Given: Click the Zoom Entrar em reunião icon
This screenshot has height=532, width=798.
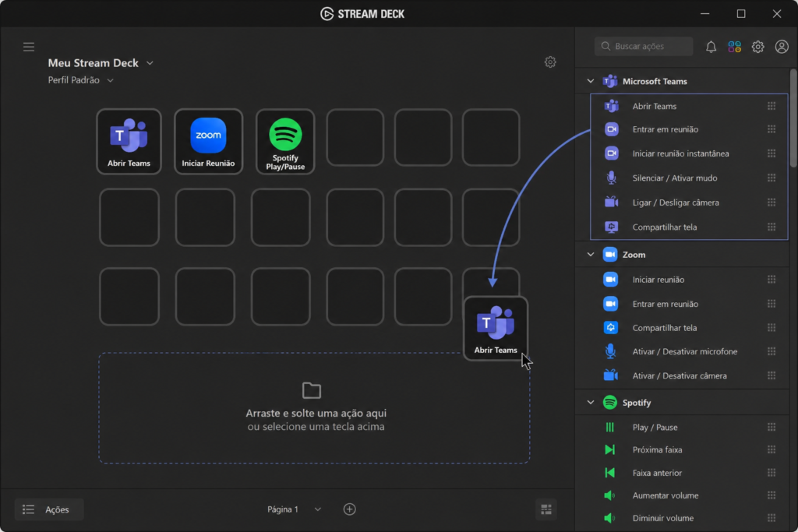Looking at the screenshot, I should point(610,304).
